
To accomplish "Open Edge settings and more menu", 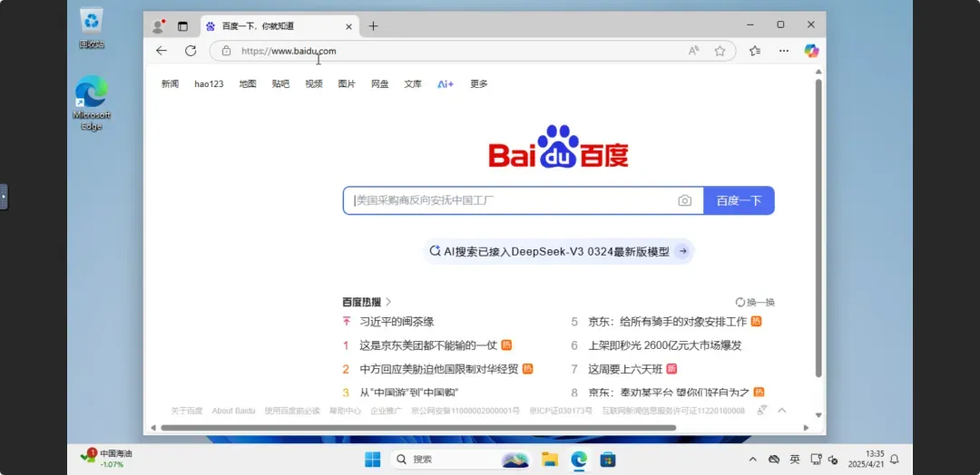I will pos(784,51).
